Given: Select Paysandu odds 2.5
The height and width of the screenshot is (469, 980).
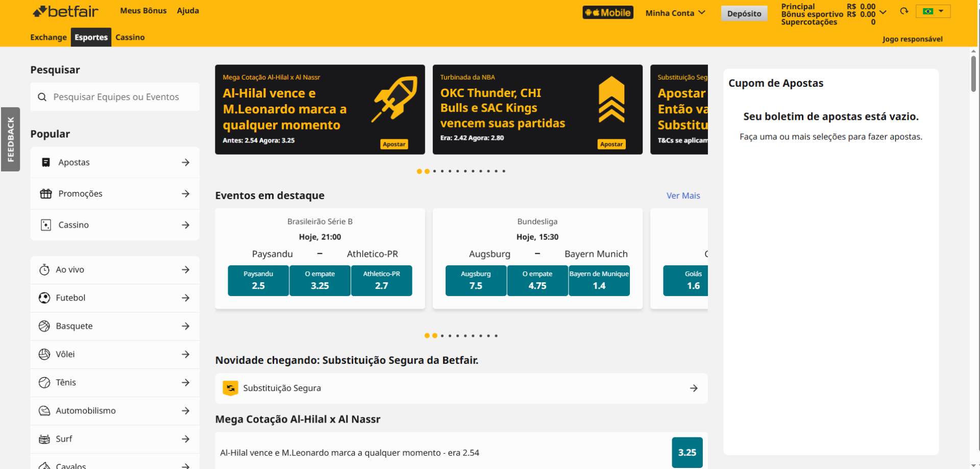Looking at the screenshot, I should (258, 281).
